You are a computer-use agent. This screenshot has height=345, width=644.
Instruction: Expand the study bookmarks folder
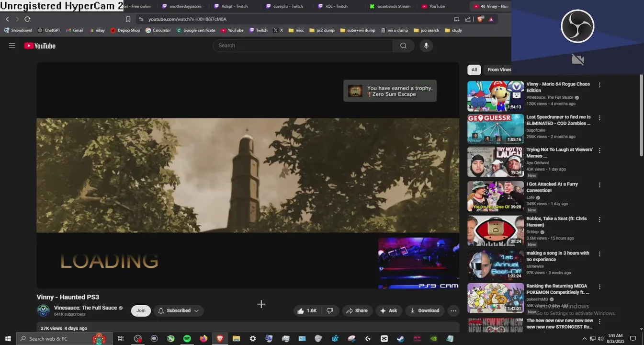click(453, 30)
